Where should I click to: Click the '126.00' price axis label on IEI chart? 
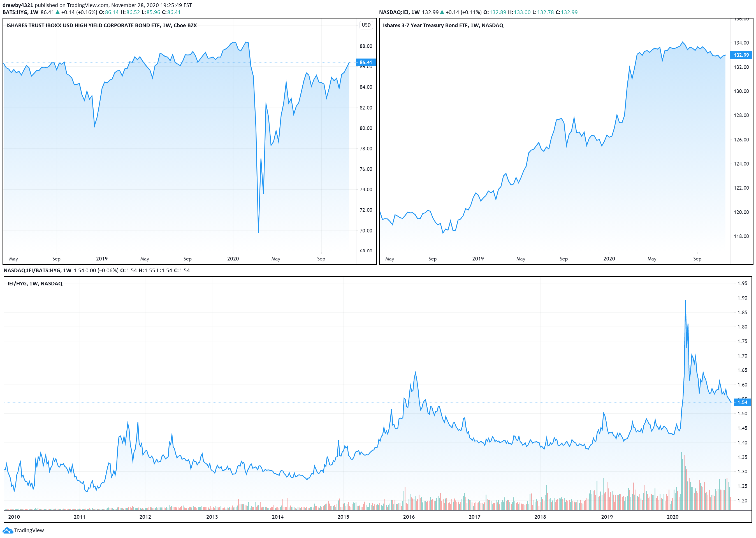pyautogui.click(x=741, y=139)
